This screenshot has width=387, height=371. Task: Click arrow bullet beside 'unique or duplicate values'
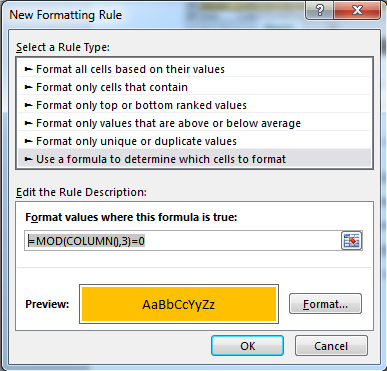coord(29,141)
